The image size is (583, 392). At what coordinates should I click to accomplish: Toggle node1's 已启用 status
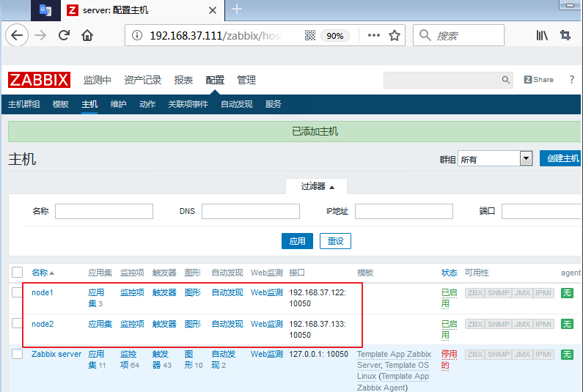[x=449, y=298]
